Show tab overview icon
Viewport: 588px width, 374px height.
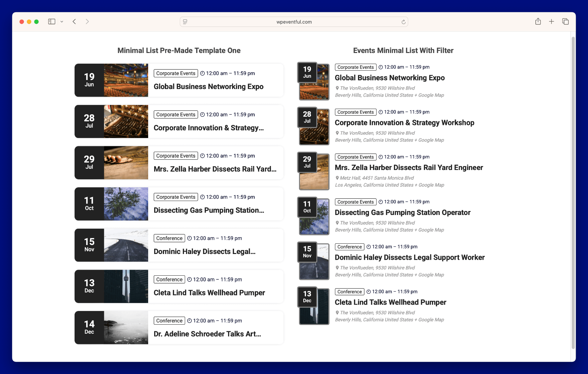click(x=565, y=22)
